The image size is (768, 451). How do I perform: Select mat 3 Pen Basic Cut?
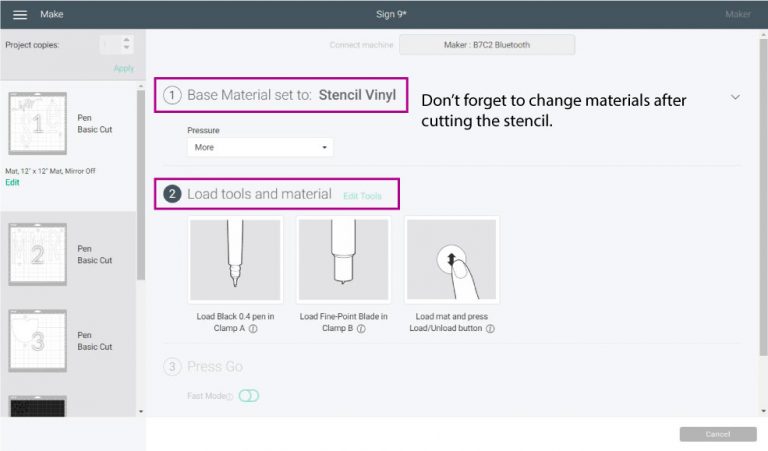click(69, 341)
